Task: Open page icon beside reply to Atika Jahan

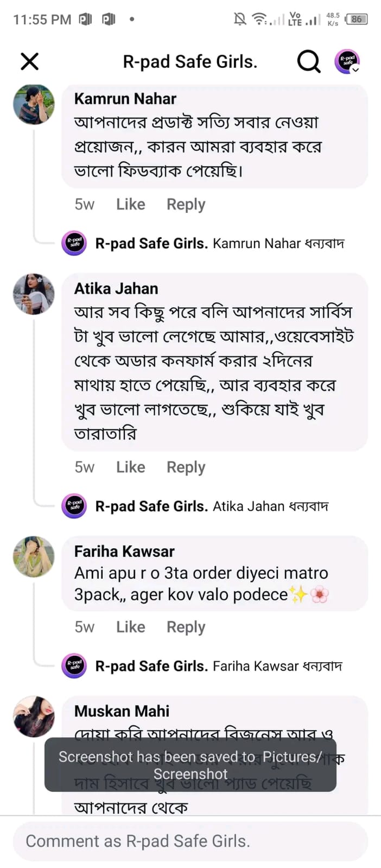Action: point(74,506)
